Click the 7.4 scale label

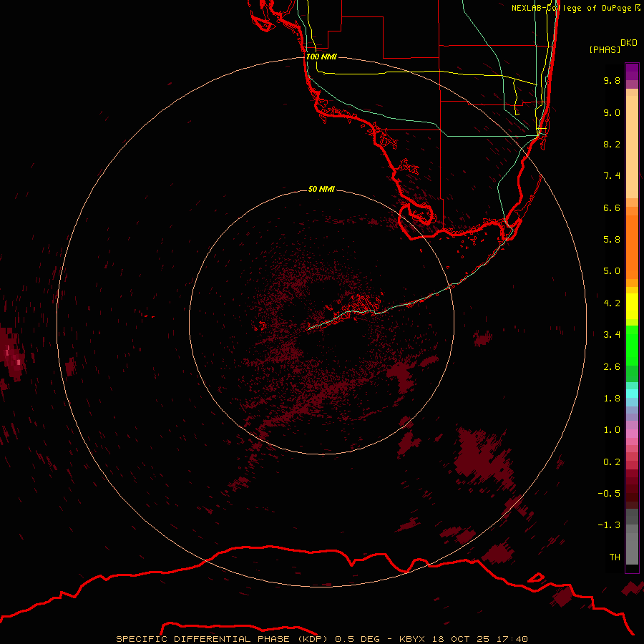point(612,176)
